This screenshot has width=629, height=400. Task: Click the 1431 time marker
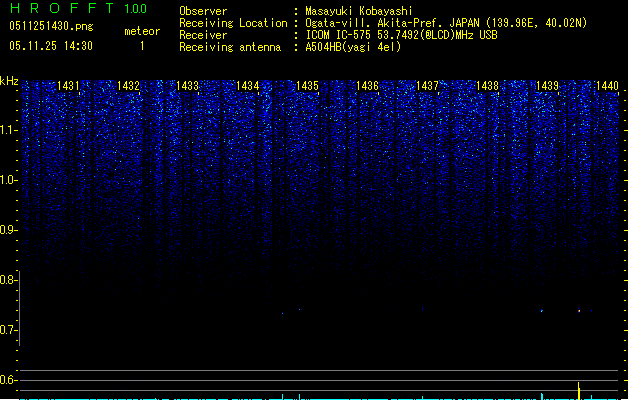point(68,86)
